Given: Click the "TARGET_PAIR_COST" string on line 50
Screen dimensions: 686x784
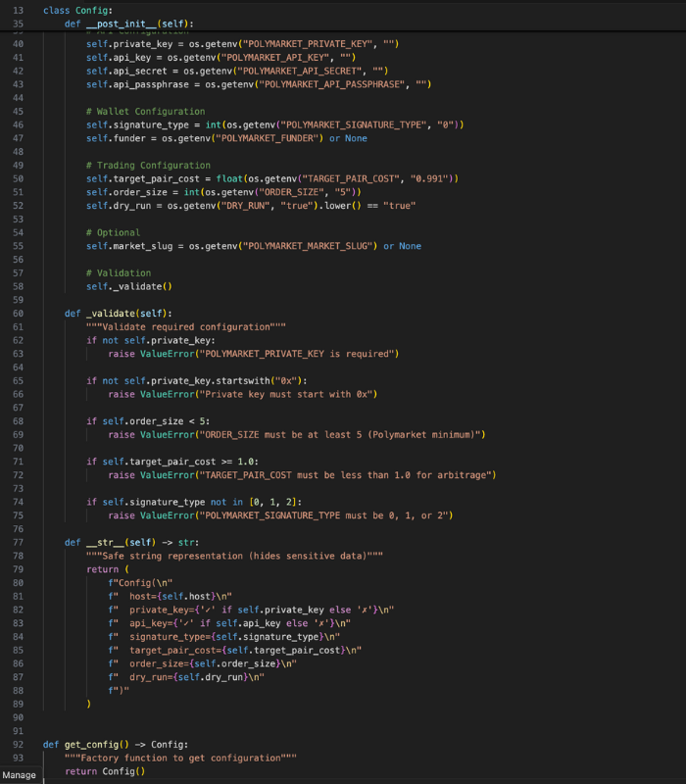Looking at the screenshot, I should tap(351, 179).
